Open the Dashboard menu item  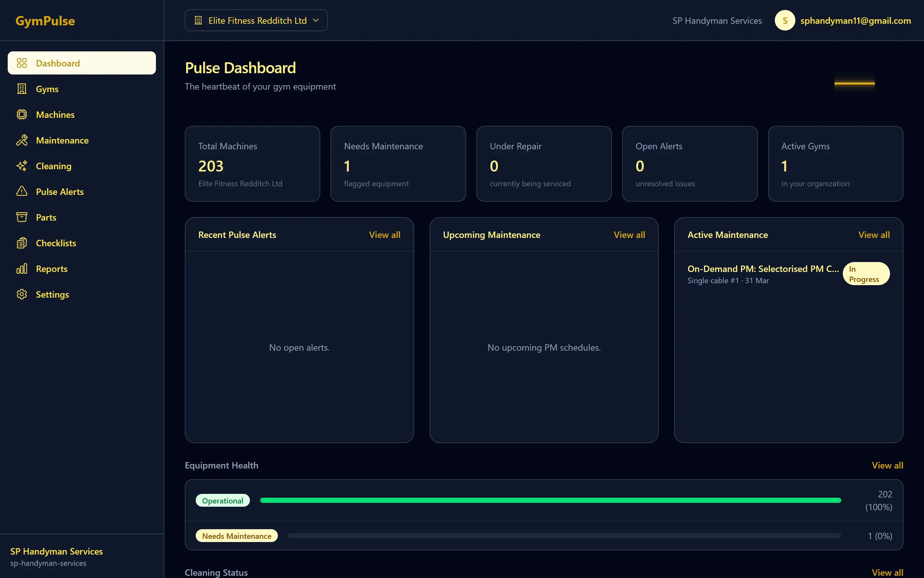pyautogui.click(x=82, y=63)
